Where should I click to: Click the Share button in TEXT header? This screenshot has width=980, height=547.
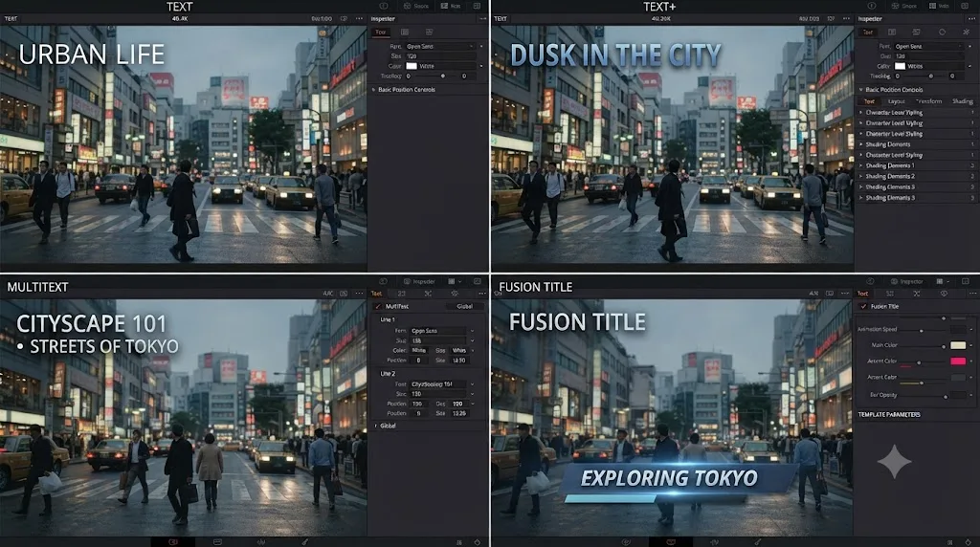click(x=417, y=6)
